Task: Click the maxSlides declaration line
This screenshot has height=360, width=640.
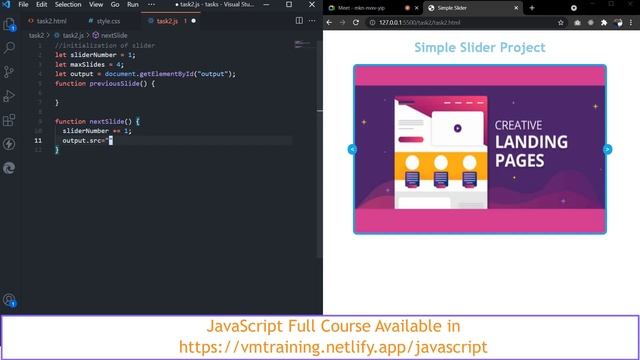Action: [89, 64]
